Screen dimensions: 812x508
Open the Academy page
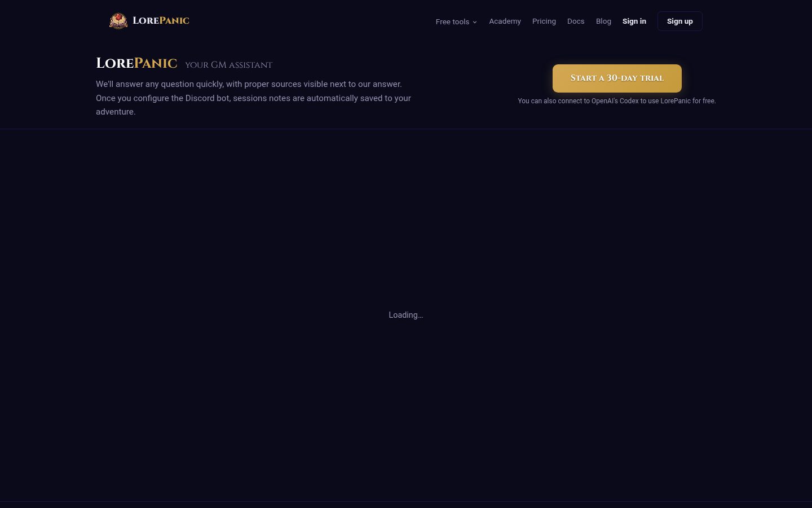(x=505, y=21)
